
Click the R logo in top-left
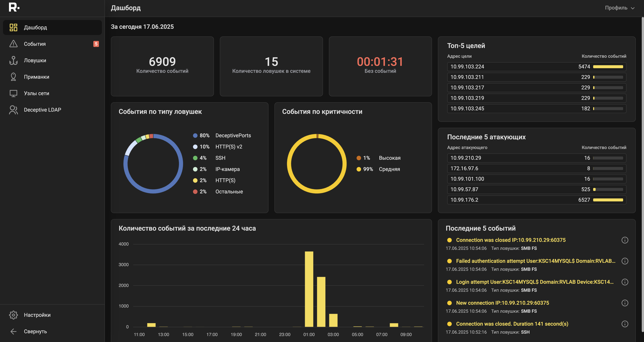click(x=14, y=7)
